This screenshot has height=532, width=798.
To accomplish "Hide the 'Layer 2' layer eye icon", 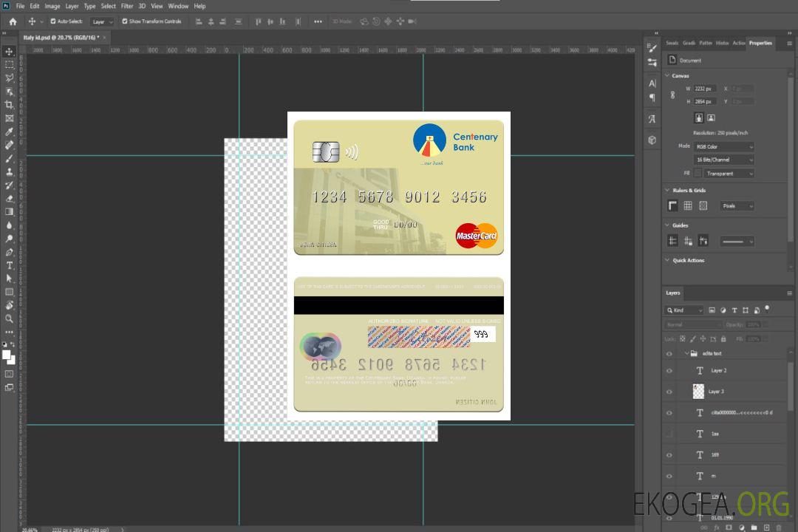I will tap(669, 371).
